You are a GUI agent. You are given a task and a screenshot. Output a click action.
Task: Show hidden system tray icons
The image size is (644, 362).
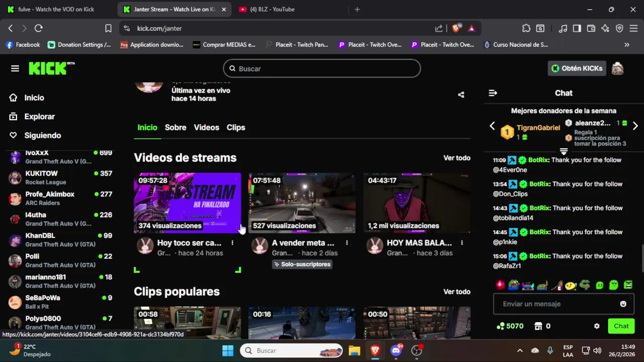[x=520, y=350]
